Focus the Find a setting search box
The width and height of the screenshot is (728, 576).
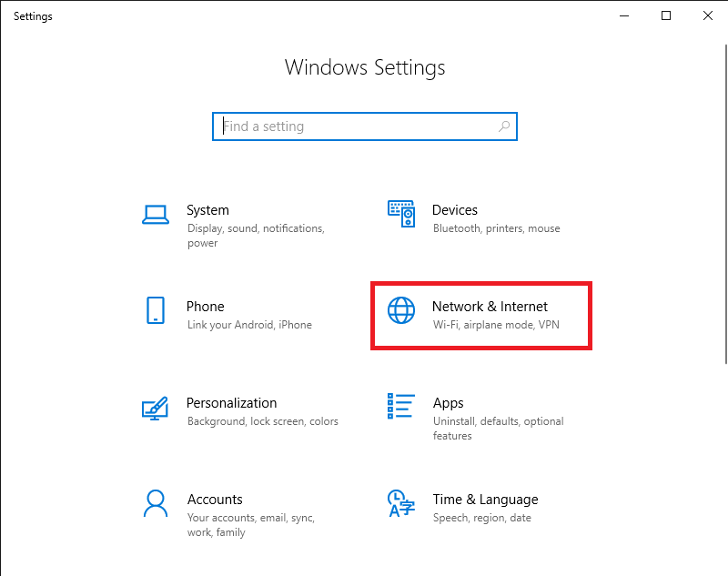coord(365,126)
